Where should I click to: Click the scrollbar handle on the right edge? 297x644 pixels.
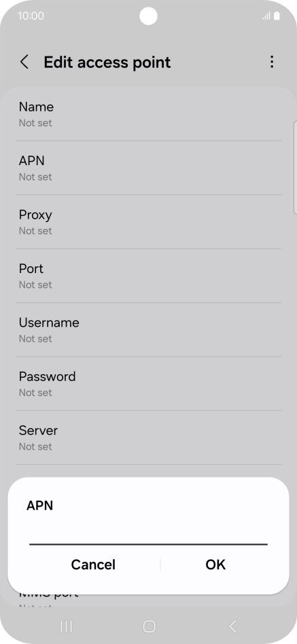[295, 168]
